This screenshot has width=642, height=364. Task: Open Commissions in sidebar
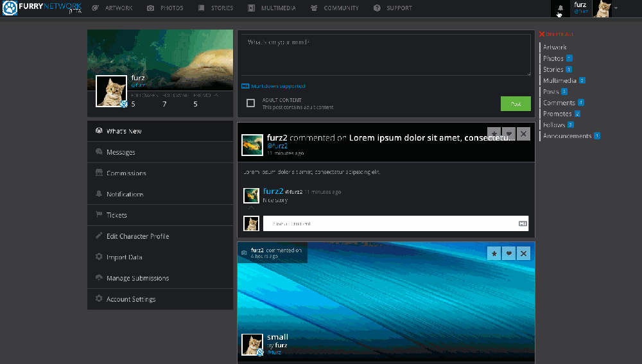[160, 173]
